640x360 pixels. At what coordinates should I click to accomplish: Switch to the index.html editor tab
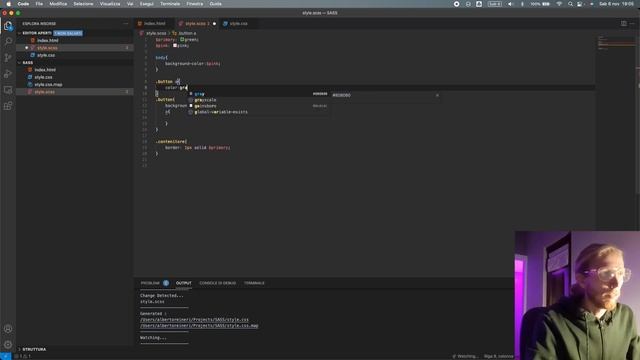154,24
